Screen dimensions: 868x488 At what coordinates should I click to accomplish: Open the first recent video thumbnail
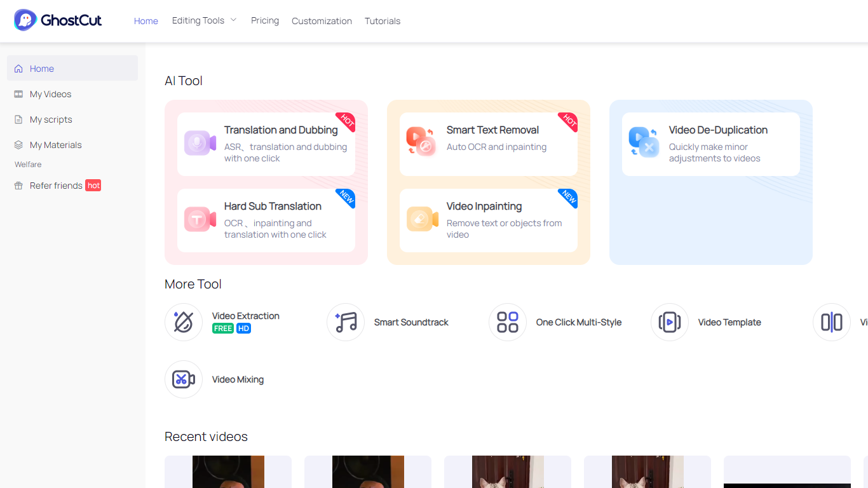click(227, 472)
